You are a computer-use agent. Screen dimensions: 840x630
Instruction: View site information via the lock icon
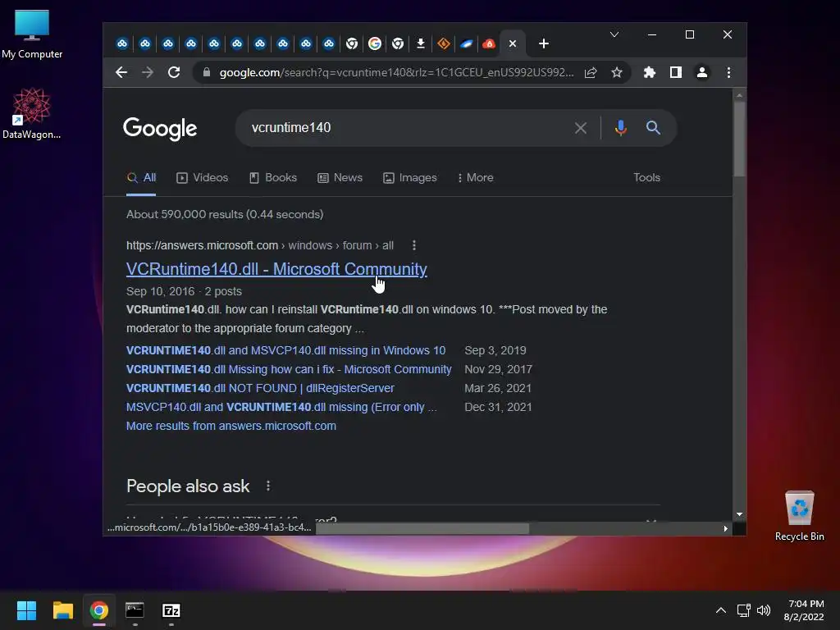pyautogui.click(x=206, y=72)
